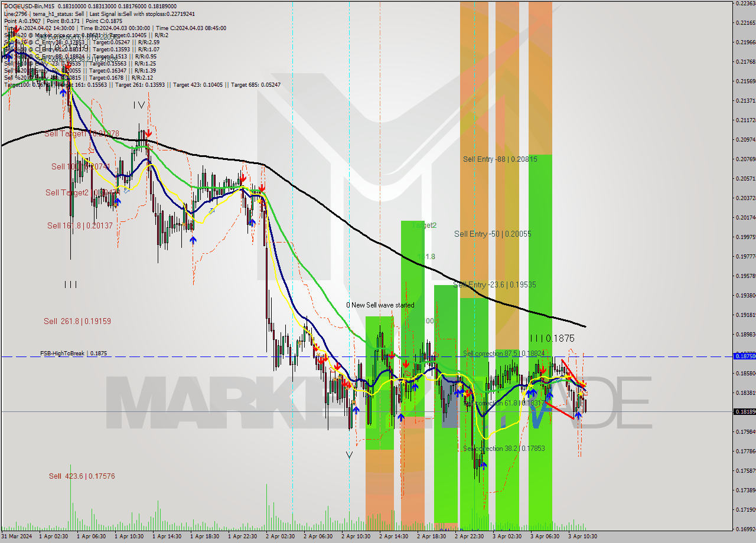
Task: Click the '2 Apr 18:30' time axis label
Action: 431,537
